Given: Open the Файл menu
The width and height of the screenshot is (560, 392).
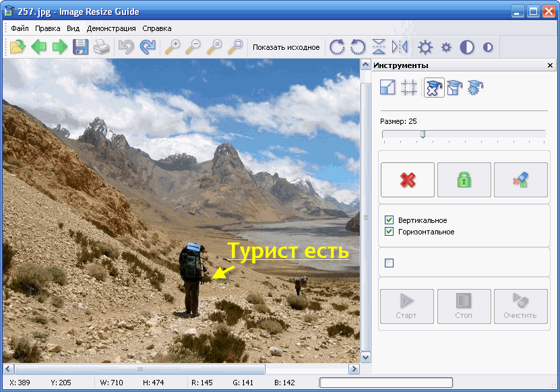Looking at the screenshot, I should (x=20, y=28).
